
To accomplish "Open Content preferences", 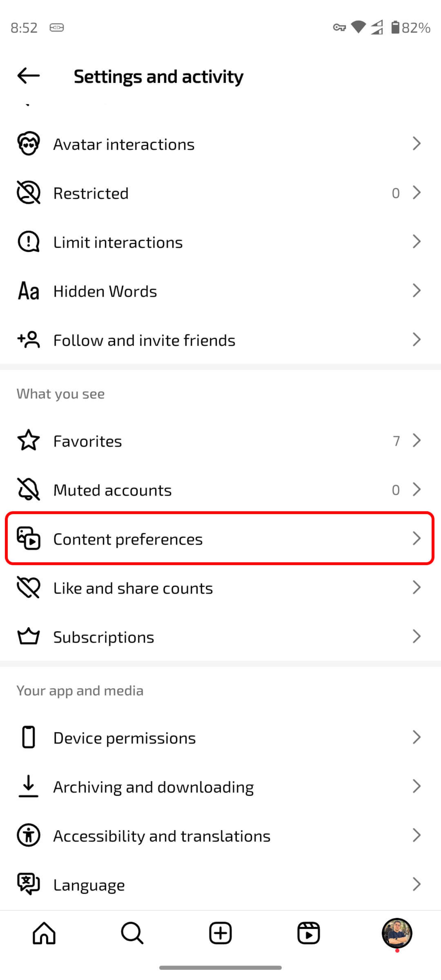I will [x=220, y=539].
